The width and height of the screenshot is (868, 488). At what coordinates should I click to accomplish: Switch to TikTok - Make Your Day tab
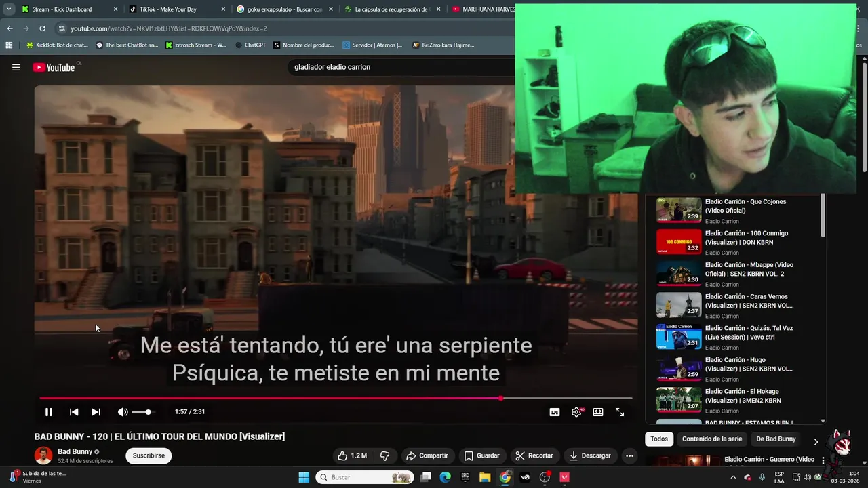[x=175, y=9]
